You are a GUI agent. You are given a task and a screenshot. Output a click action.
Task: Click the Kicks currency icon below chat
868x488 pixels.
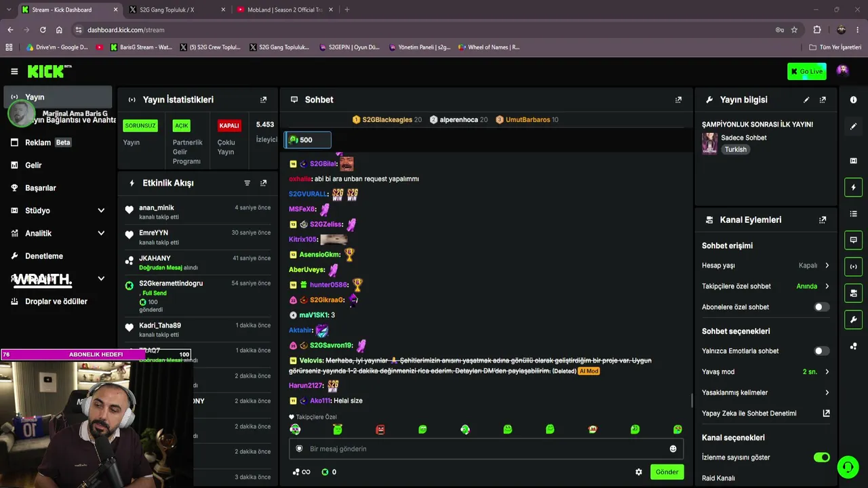coord(325,472)
